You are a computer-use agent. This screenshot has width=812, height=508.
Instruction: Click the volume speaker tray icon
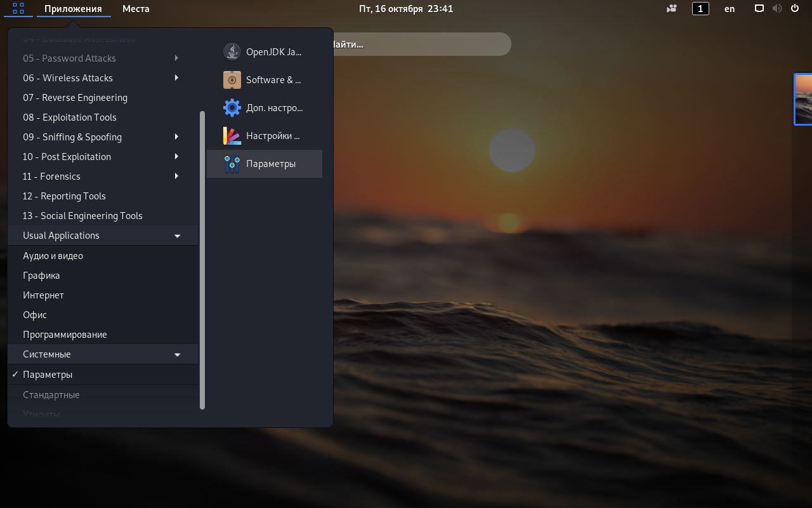click(776, 9)
